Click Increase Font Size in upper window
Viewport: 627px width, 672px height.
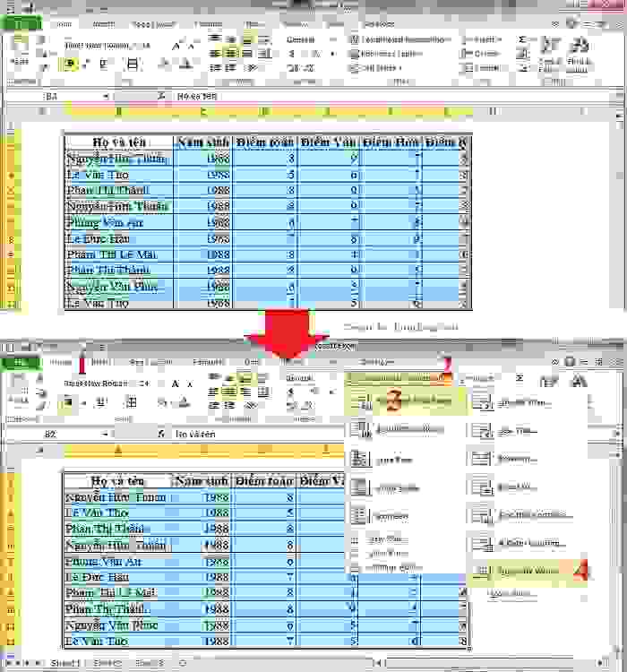pos(176,46)
